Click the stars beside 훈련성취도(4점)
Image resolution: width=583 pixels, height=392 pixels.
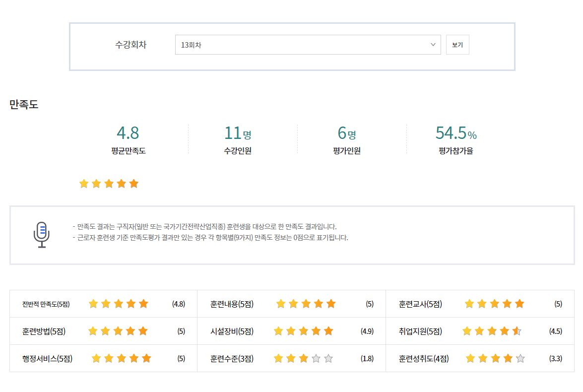[x=495, y=359]
